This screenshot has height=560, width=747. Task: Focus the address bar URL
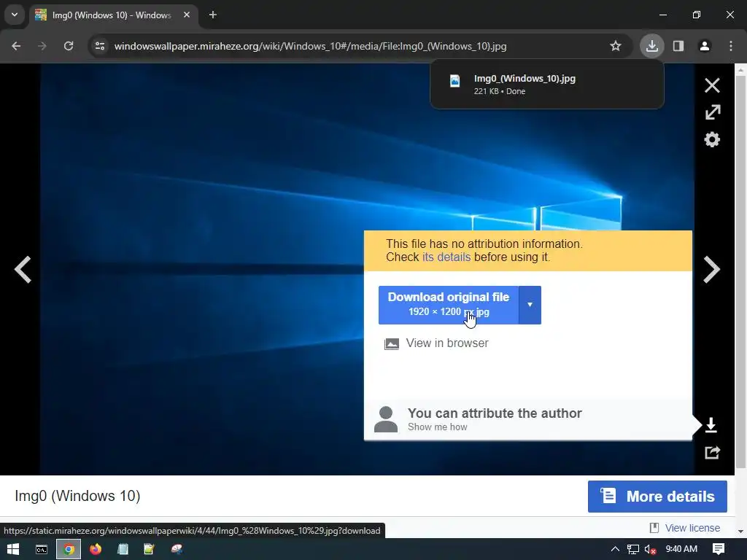pos(310,46)
